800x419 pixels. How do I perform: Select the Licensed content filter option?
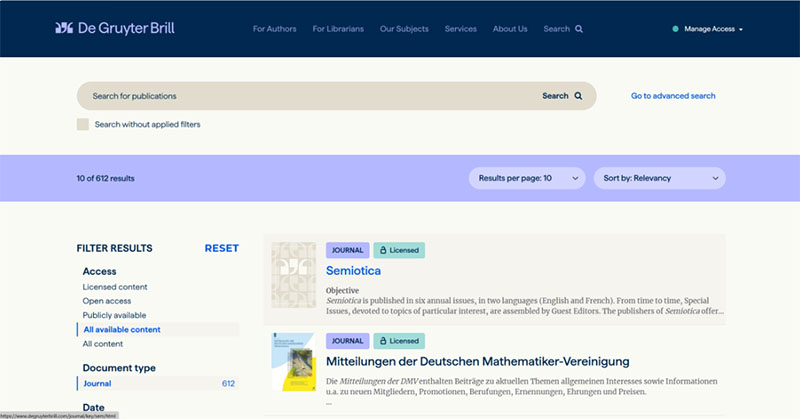coord(115,287)
